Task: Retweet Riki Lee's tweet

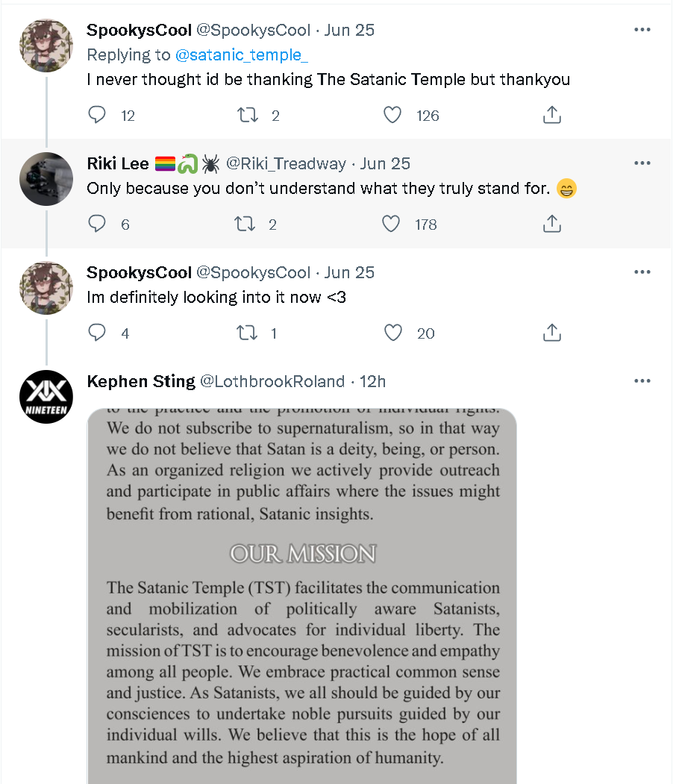Action: coord(245,224)
